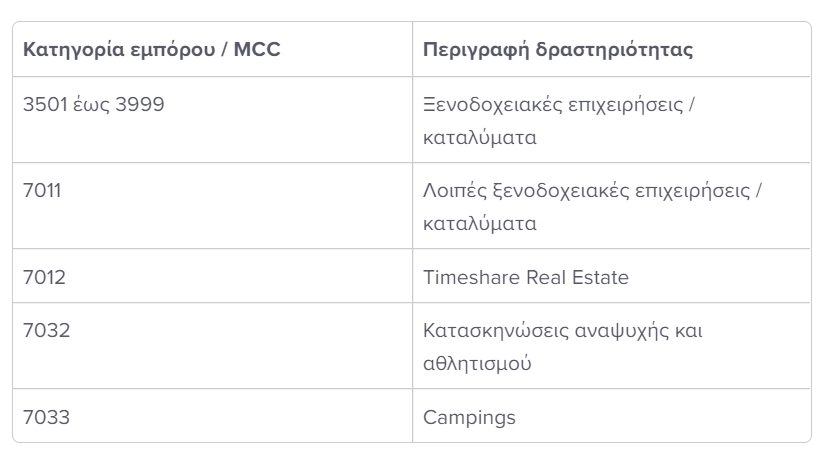The height and width of the screenshot is (468, 818).
Task: Click "MCC" in the first column header
Action: click(x=258, y=50)
